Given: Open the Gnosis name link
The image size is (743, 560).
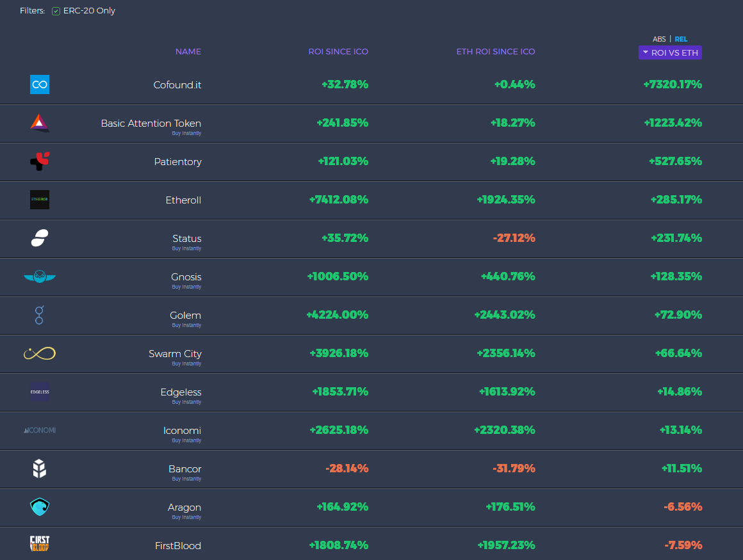Looking at the screenshot, I should (x=186, y=277).
